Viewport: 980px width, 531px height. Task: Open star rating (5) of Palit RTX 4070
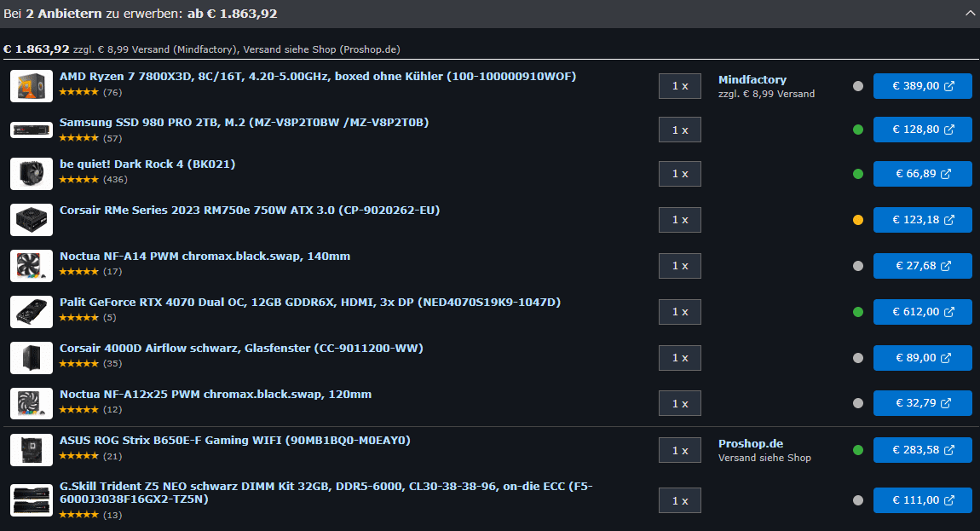click(x=88, y=318)
